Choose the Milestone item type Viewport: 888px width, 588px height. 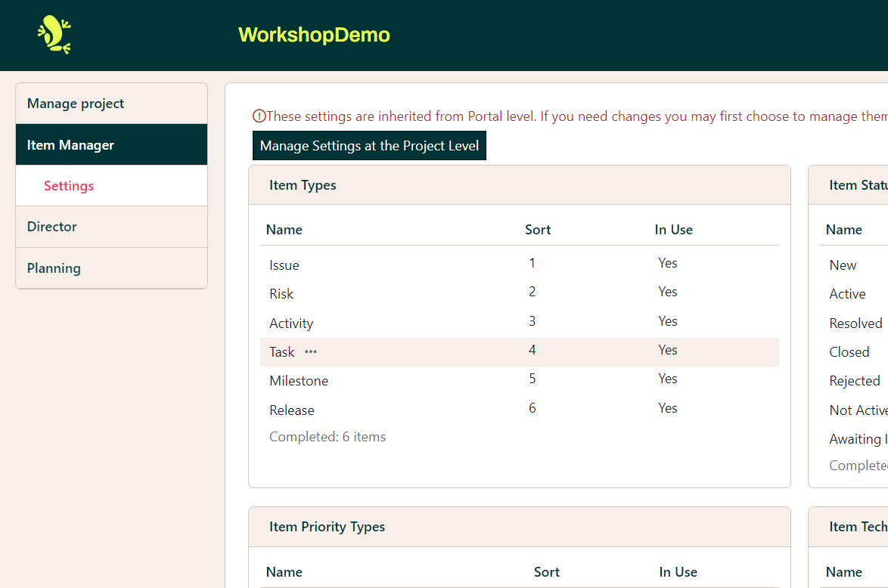(x=299, y=381)
